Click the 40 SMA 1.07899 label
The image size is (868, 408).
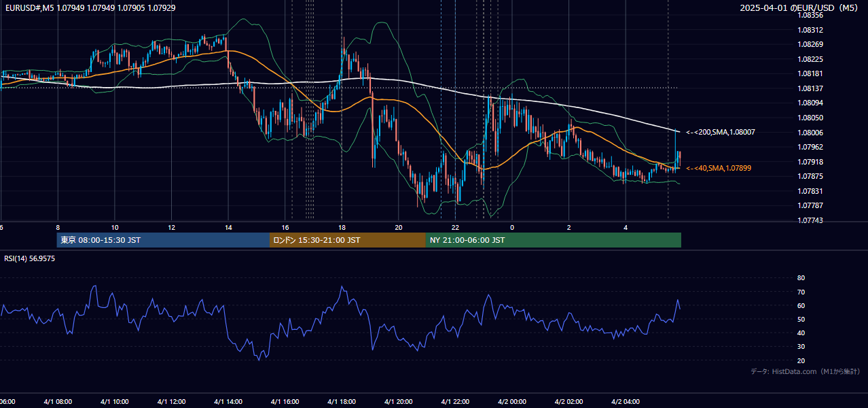(719, 168)
